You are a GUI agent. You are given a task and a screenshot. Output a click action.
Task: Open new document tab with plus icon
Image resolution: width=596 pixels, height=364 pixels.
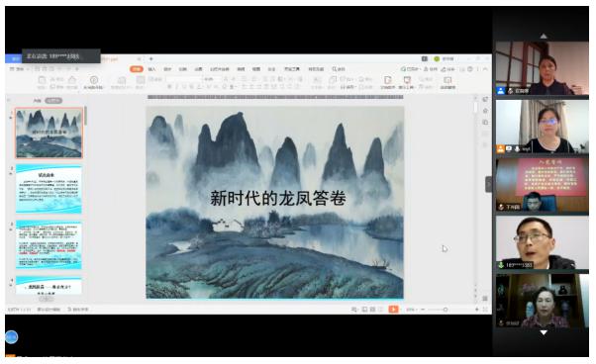pos(150,58)
